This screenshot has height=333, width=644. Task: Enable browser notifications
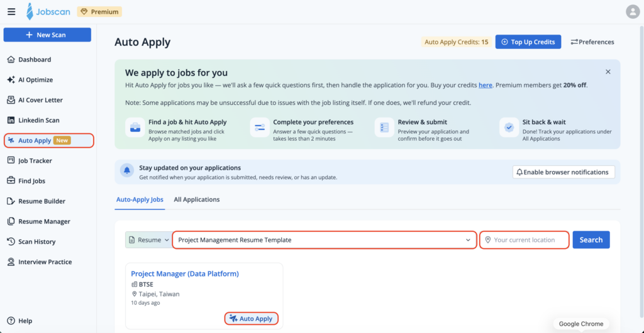pos(563,172)
